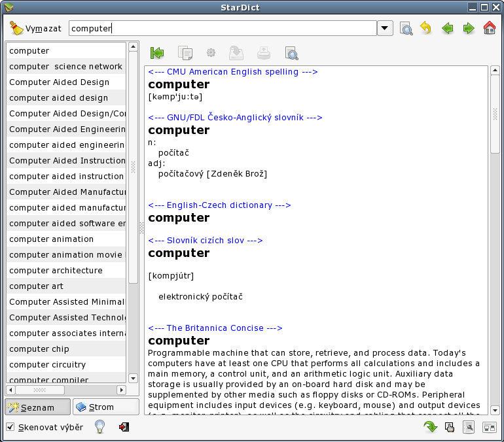Click the red home icon

489,28
